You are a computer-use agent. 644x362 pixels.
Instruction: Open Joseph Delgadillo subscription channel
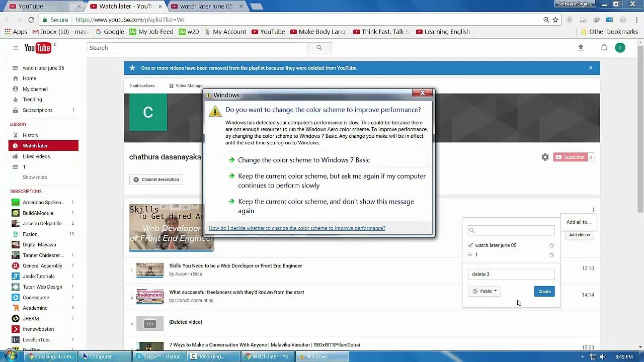pyautogui.click(x=43, y=224)
